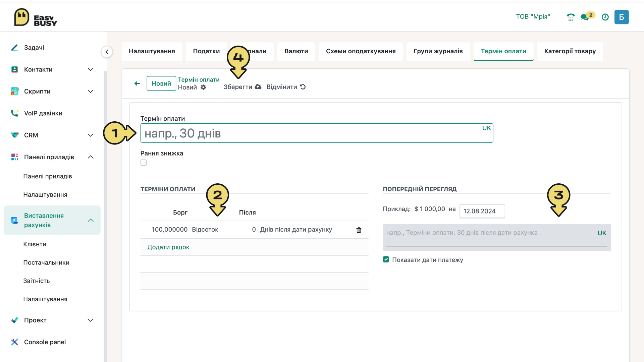Expand the Проект menu chevron
644x362 pixels.
tap(91, 320)
